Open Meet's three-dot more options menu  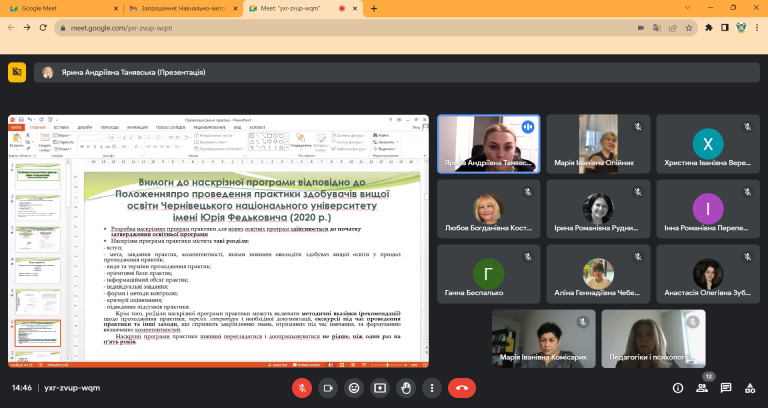(x=432, y=388)
